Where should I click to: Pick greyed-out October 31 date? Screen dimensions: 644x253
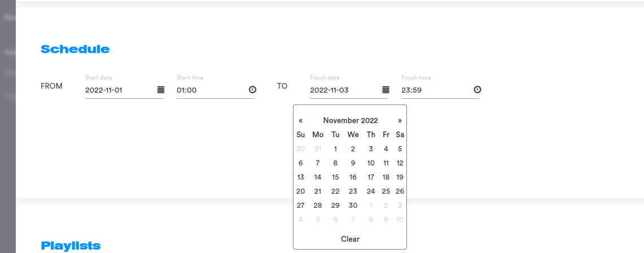317,149
